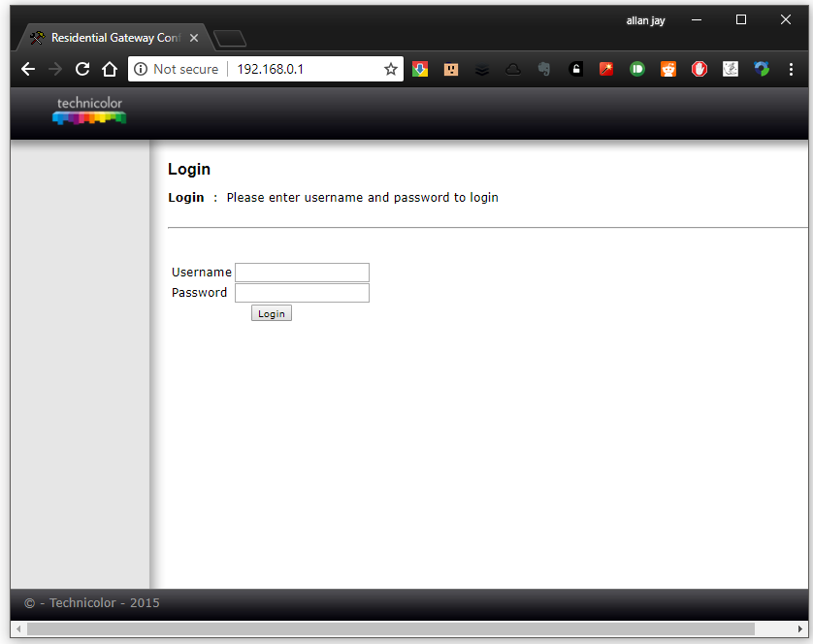Screen dimensions: 813x644
Task: Click the "© - Technicolor - 2015" footer text
Action: (92, 603)
